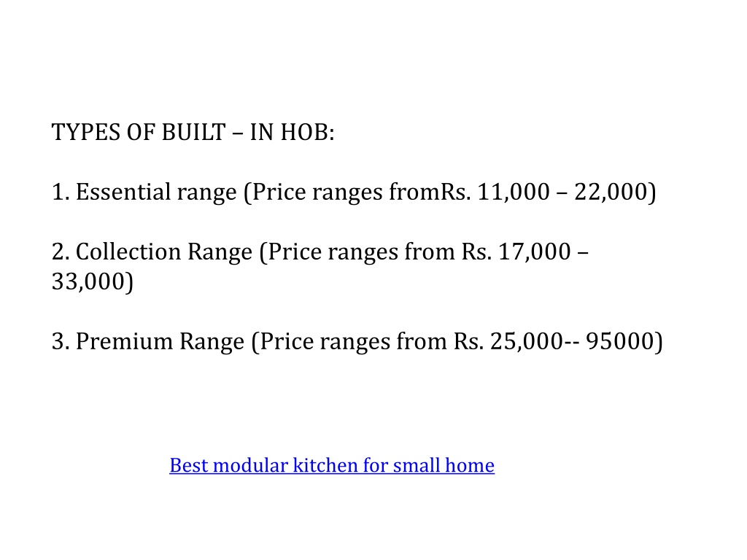Open the 'Best modular kitchen for small home' link

point(332,465)
